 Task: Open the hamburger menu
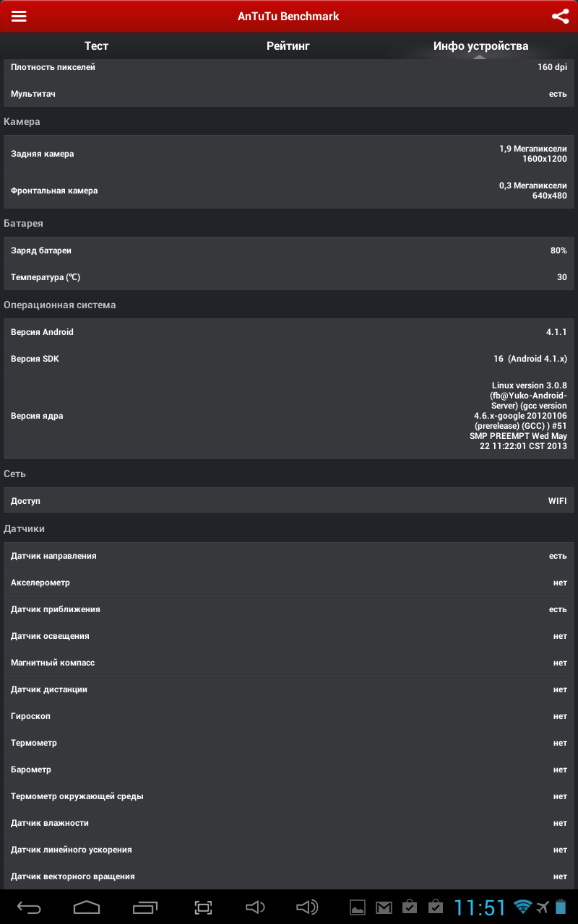19,16
